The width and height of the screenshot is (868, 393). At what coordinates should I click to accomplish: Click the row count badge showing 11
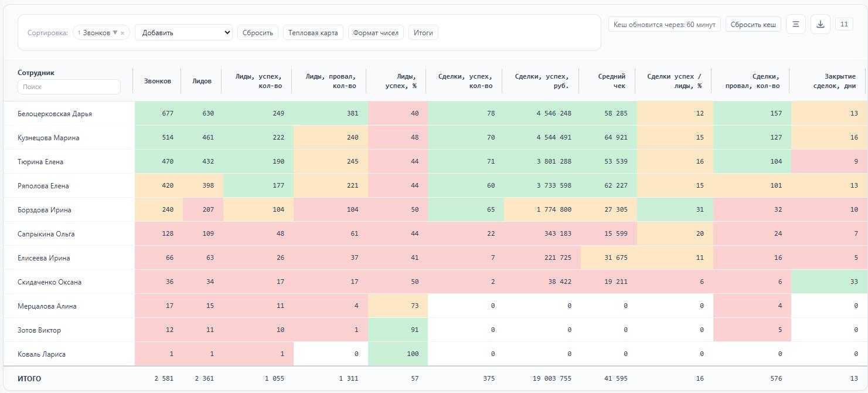[843, 24]
